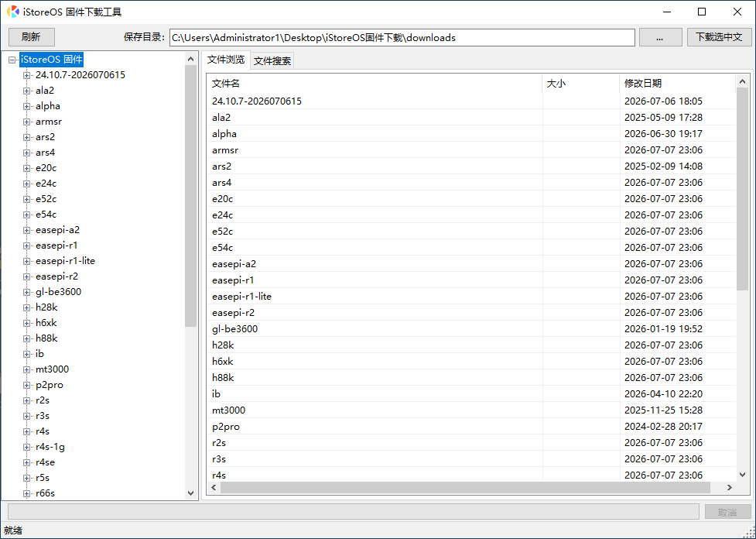Screen dimensions: 756x539
Task: Click the file list vertical scrollbar thumb
Action: [743, 189]
